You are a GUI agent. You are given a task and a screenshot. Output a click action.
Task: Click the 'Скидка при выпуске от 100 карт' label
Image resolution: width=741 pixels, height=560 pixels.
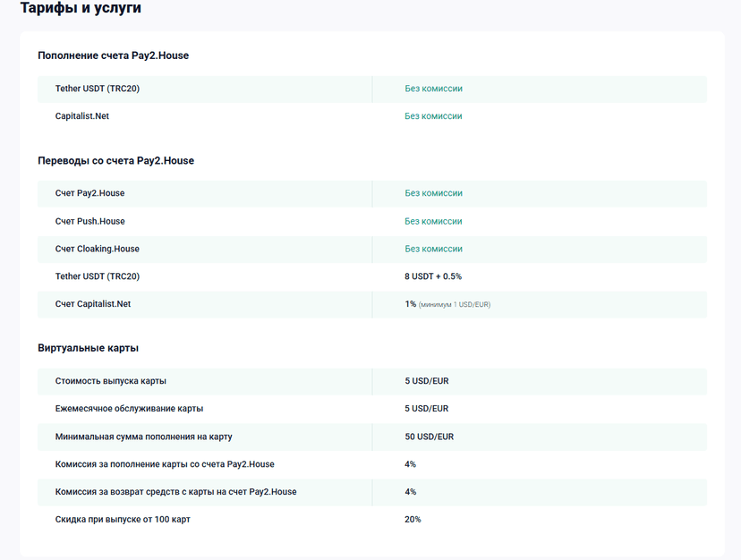tap(123, 520)
